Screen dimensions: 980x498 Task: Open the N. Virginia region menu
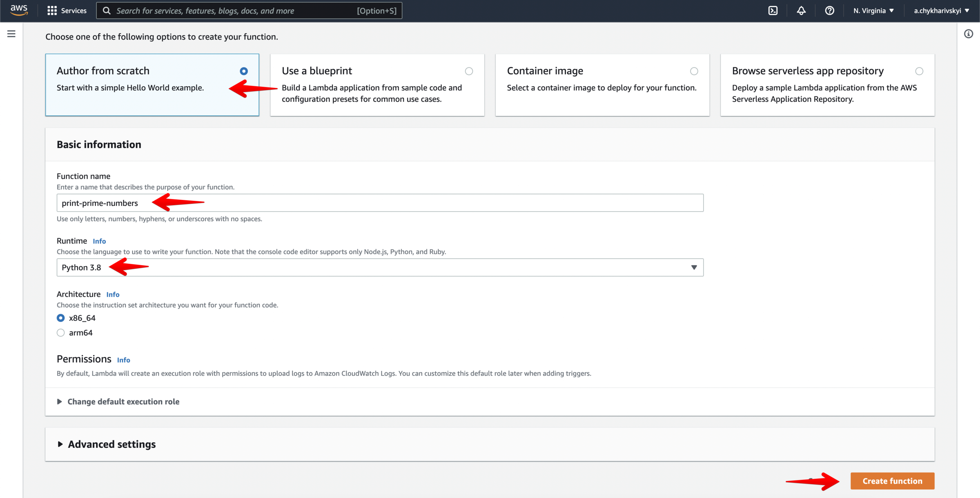(873, 11)
